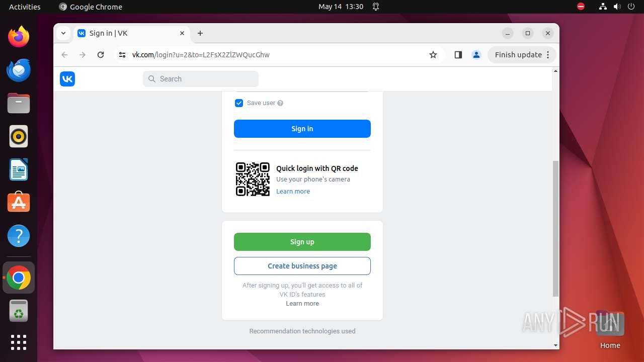Viewport: 644px width, 362px height.
Task: Open the VK logo home link
Action: [67, 79]
